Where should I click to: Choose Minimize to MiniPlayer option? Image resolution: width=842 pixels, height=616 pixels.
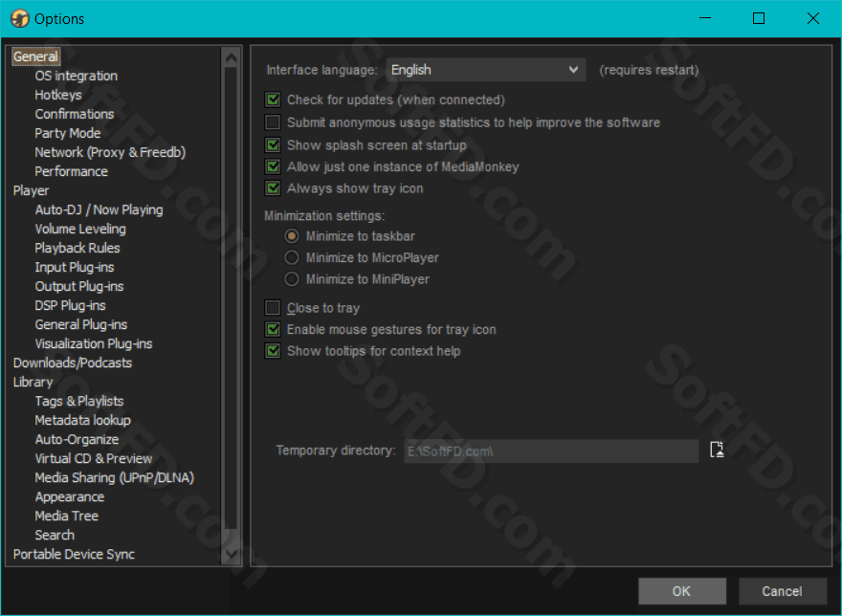pyautogui.click(x=292, y=278)
